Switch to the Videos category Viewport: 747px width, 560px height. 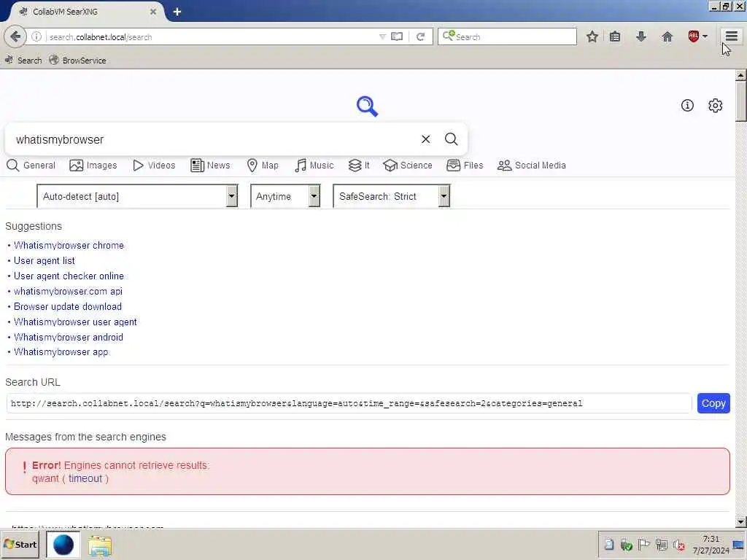click(154, 166)
